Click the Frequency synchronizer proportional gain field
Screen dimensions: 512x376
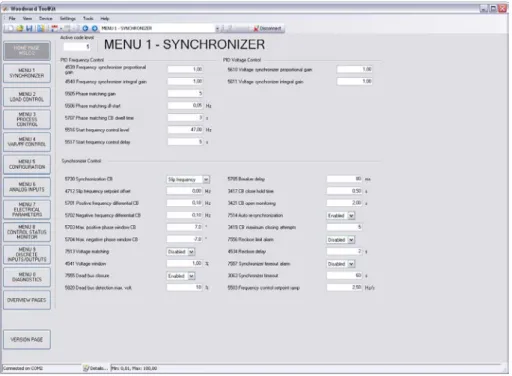coord(185,69)
